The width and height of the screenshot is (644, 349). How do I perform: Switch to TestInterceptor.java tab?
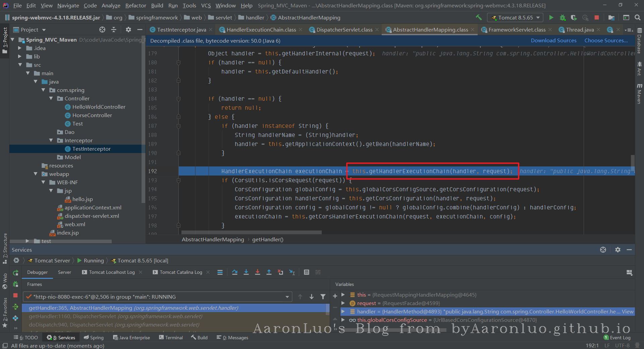click(x=181, y=30)
